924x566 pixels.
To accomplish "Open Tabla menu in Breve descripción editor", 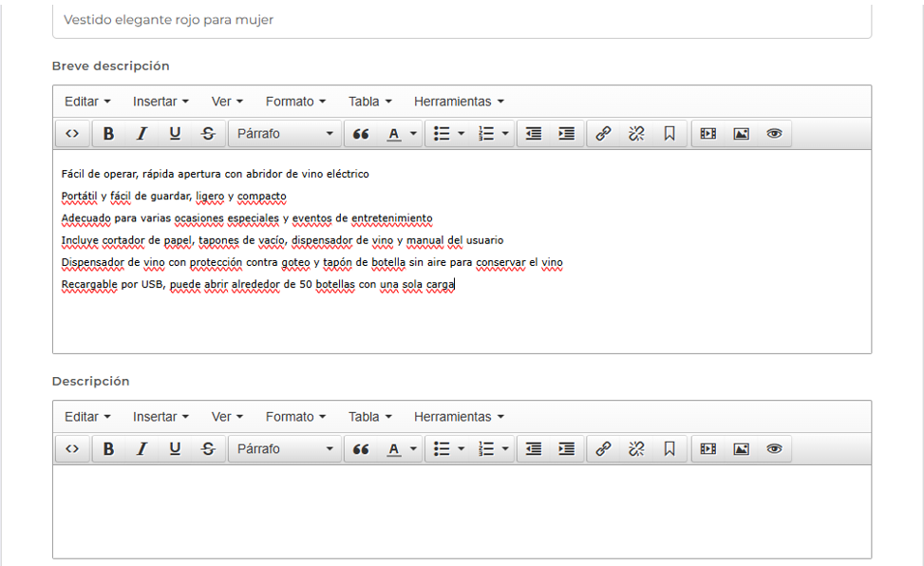I will [x=370, y=102].
